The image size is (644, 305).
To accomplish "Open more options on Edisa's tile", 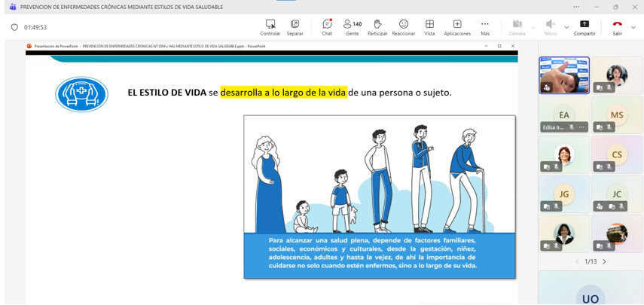I will pos(581,127).
